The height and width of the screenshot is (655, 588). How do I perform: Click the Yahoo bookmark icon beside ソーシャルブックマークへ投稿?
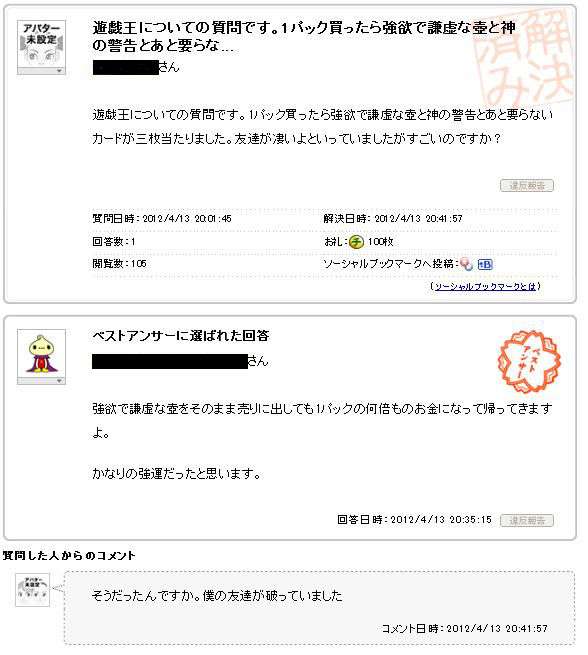coord(466,264)
